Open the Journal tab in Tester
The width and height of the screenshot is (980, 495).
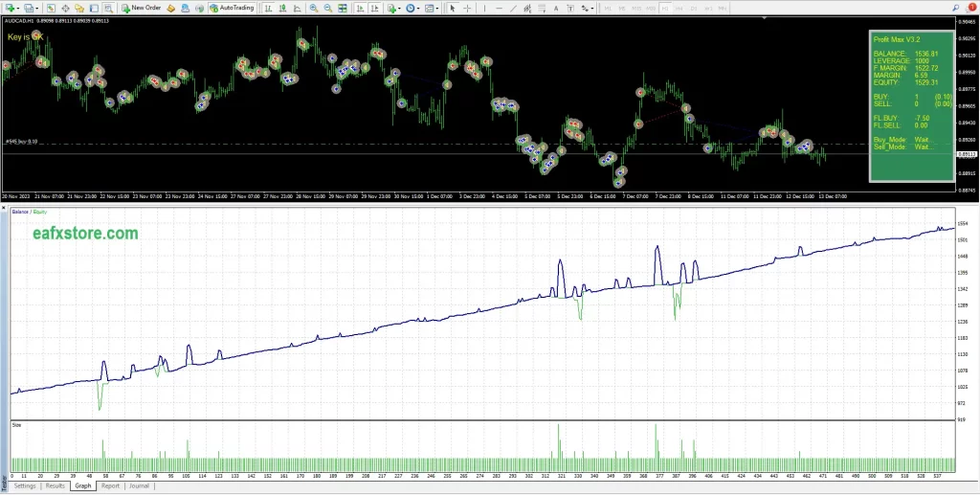139,486
